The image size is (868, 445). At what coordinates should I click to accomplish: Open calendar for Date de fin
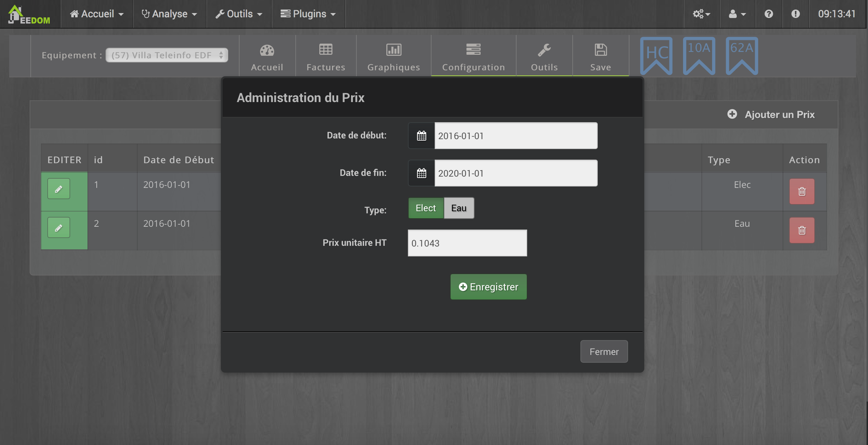[421, 173]
